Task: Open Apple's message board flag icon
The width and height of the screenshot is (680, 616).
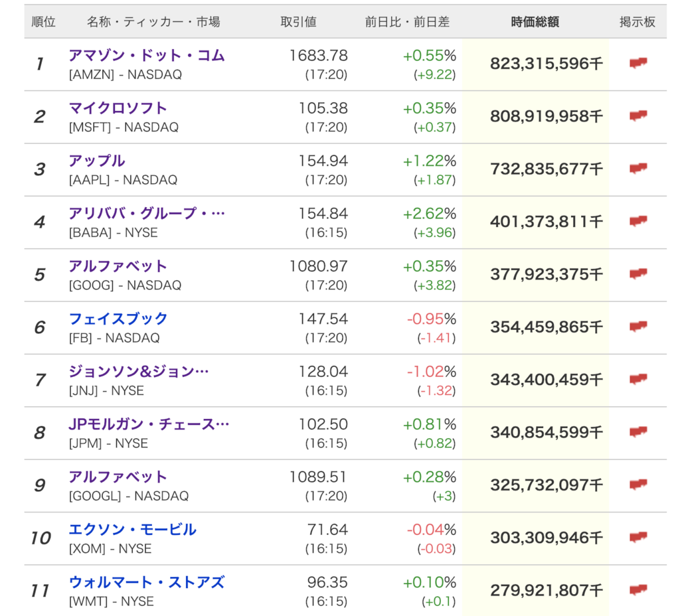Action: (638, 168)
